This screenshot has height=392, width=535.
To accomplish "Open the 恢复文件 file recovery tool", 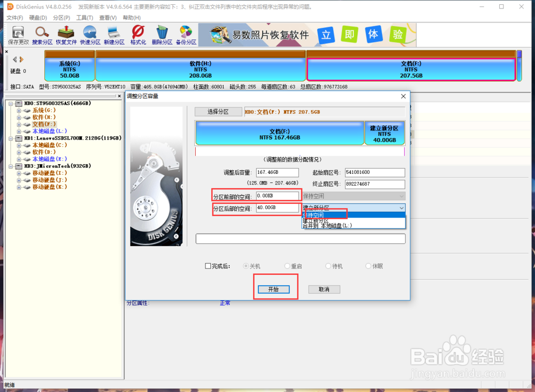I will [x=65, y=35].
